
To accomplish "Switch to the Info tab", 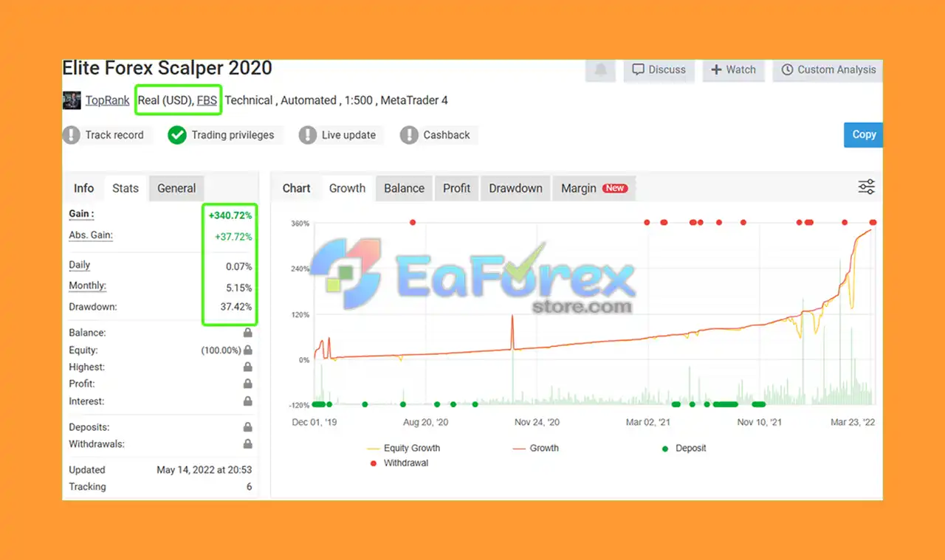I will click(83, 188).
